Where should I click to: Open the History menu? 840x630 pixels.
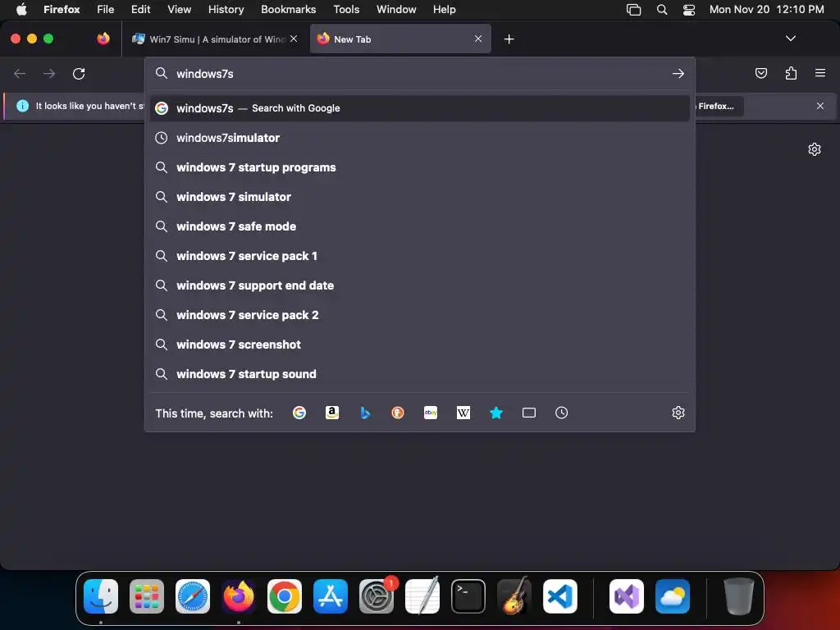click(226, 9)
